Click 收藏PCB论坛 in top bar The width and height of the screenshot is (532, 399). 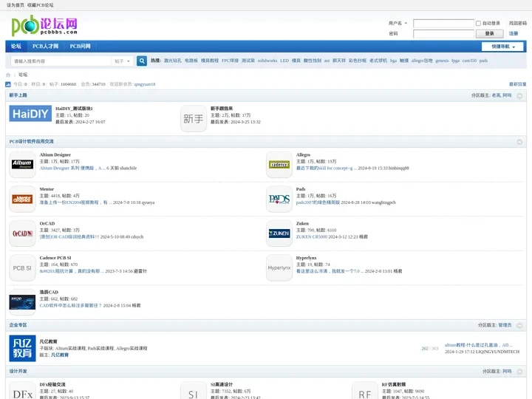click(41, 5)
